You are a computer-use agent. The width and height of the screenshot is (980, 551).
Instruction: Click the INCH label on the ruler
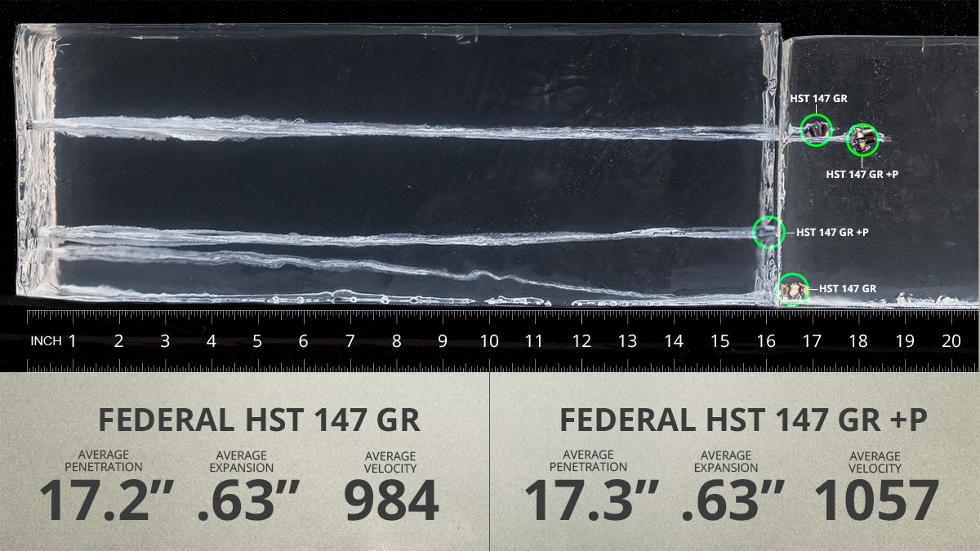(x=45, y=341)
